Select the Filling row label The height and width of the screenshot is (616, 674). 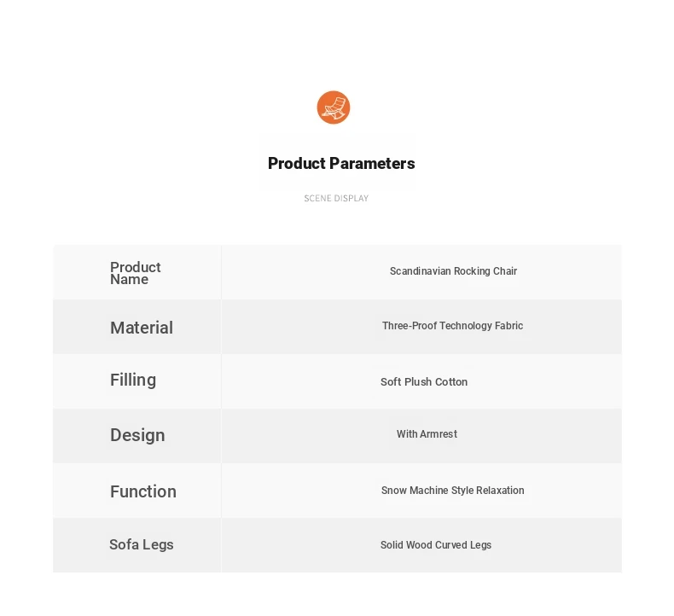(x=133, y=381)
